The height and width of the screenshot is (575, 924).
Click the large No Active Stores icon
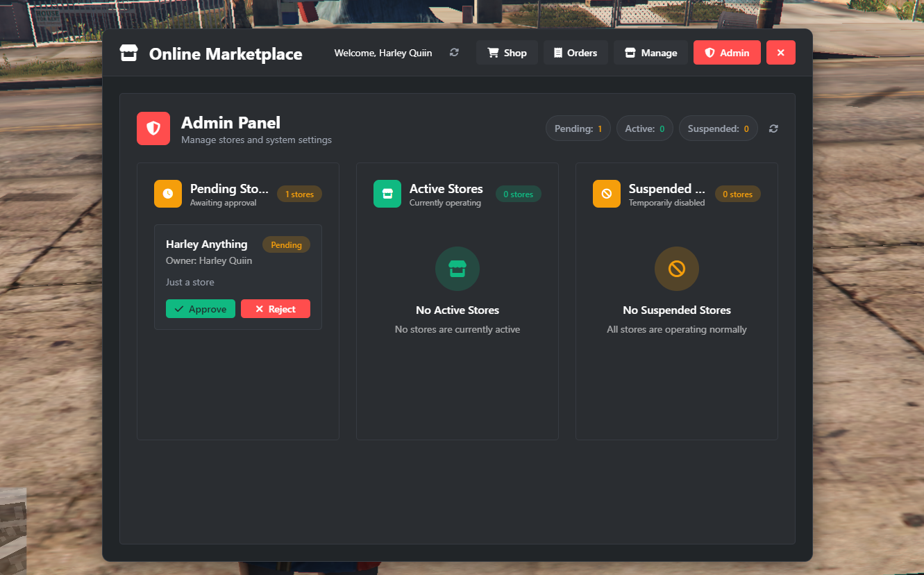point(457,269)
